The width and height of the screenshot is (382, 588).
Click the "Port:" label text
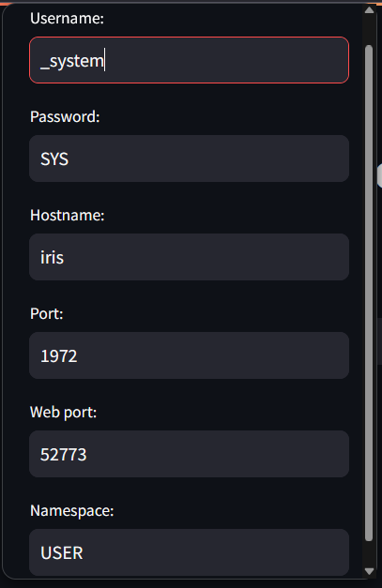(47, 314)
